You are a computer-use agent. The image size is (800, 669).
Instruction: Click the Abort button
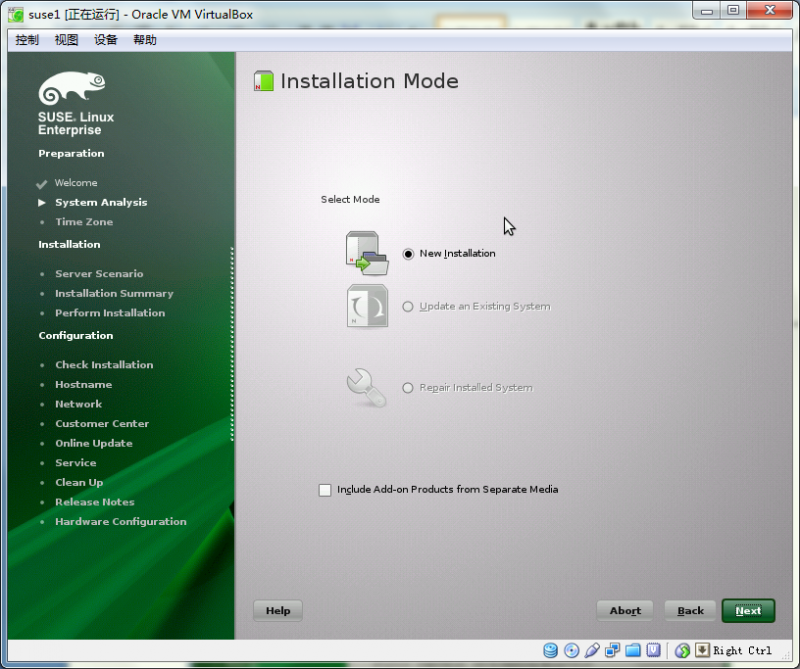click(624, 610)
